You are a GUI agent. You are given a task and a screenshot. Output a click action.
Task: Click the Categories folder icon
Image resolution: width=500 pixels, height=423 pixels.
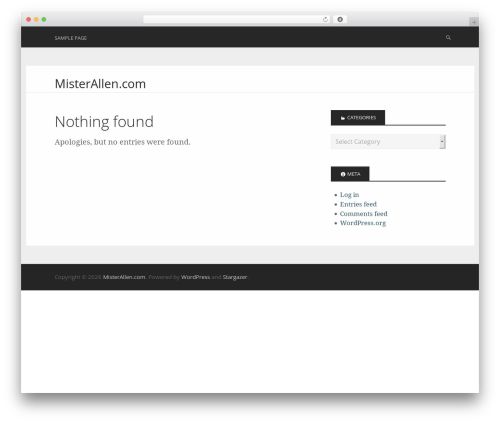(343, 118)
